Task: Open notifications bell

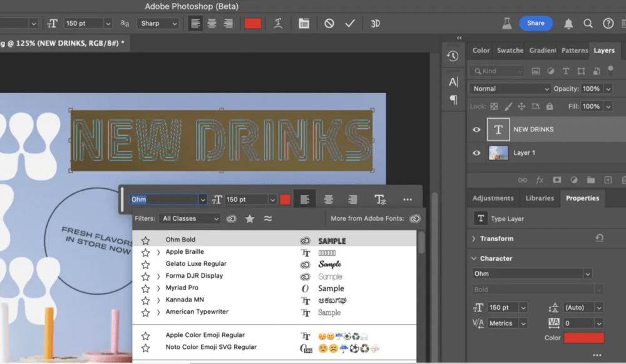Action: pyautogui.click(x=568, y=24)
